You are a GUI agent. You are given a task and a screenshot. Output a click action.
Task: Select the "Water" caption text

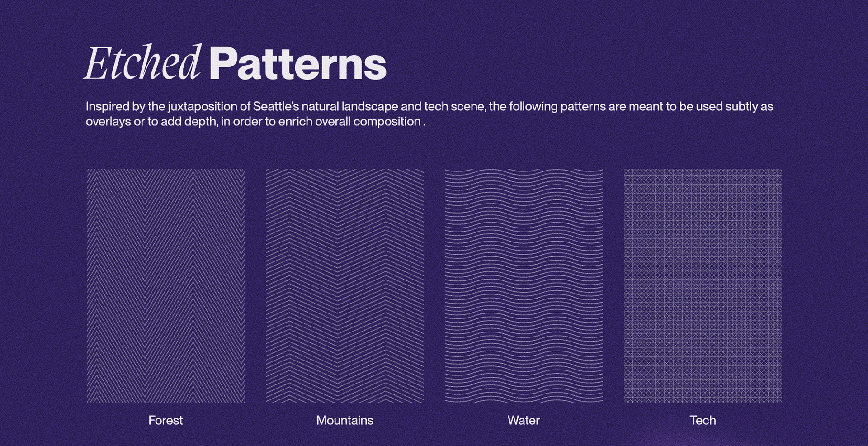[524, 420]
